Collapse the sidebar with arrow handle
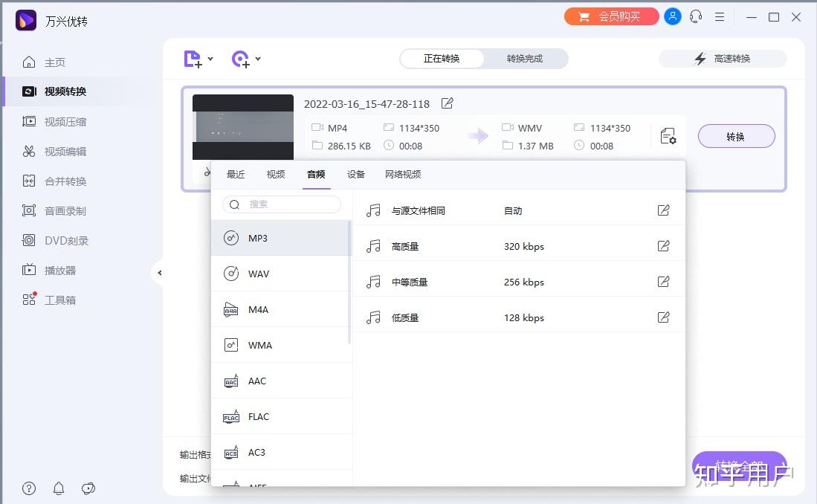The width and height of the screenshot is (817, 504). [x=159, y=273]
